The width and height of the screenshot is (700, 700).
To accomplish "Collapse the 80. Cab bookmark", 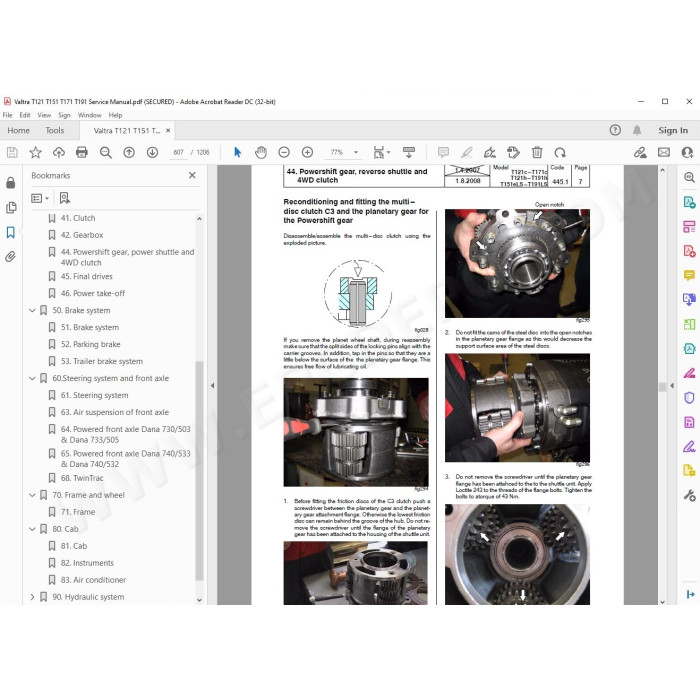I will (x=32, y=529).
